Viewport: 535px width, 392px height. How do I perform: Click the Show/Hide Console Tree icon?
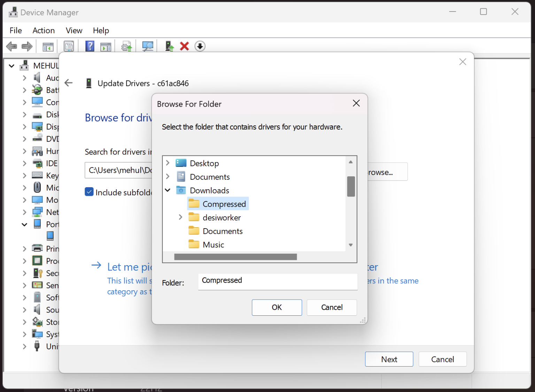48,46
